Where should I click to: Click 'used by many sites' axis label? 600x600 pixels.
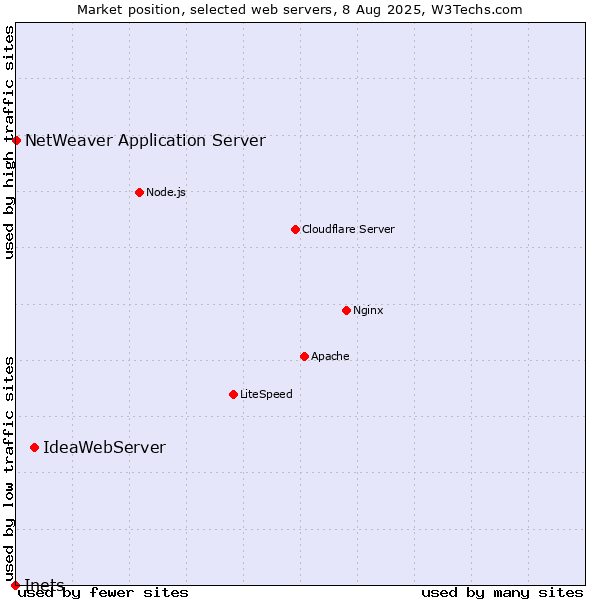(502, 593)
